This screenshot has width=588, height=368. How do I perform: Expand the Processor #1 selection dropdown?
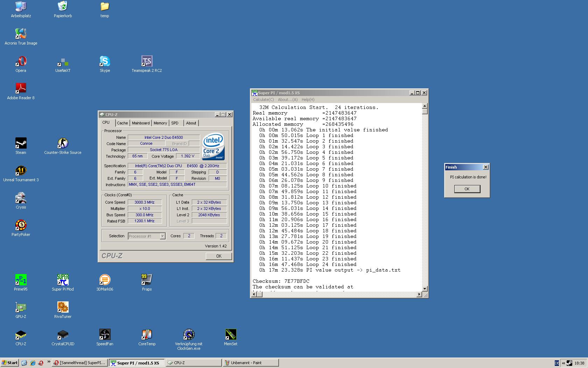pos(162,236)
